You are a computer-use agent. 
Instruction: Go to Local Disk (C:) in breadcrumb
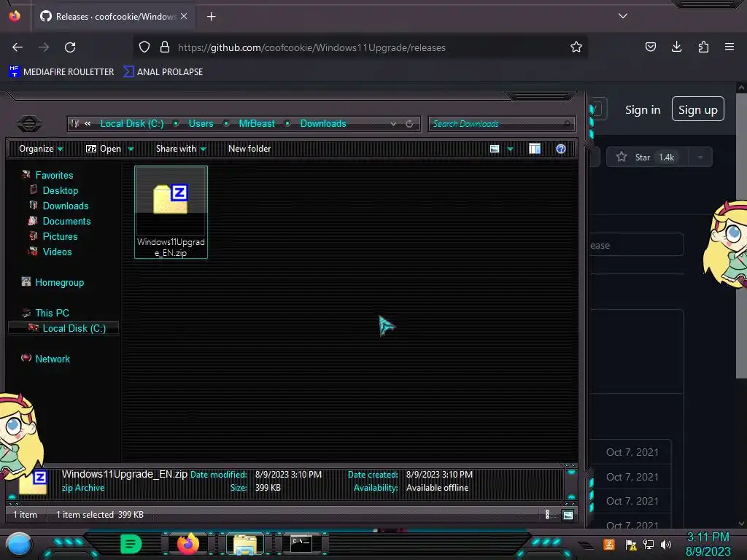click(132, 124)
